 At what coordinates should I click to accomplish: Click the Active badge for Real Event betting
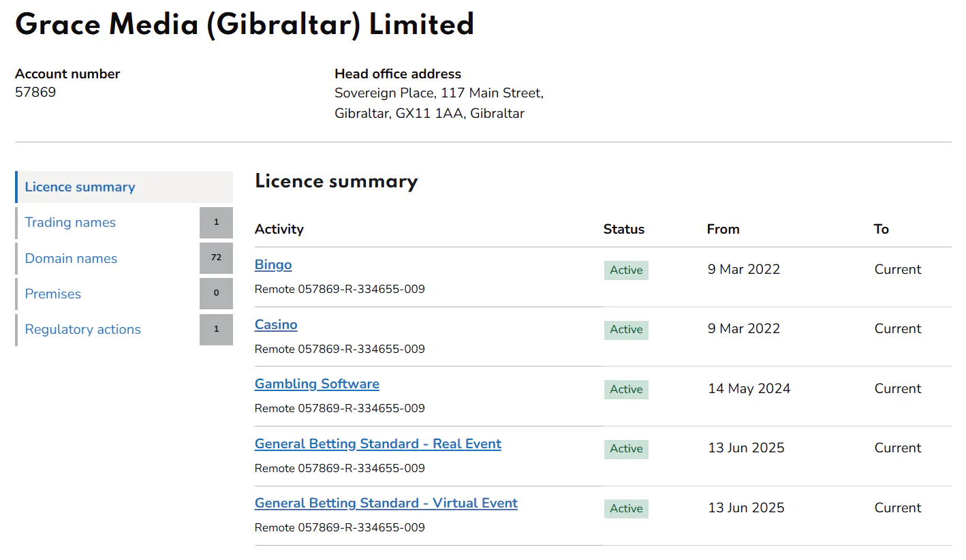point(626,449)
